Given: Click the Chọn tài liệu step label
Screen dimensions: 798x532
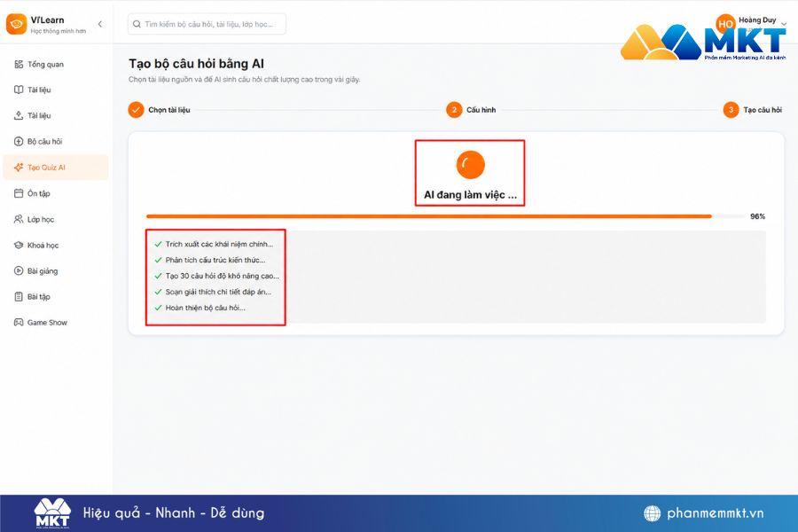Looking at the screenshot, I should click(x=169, y=110).
